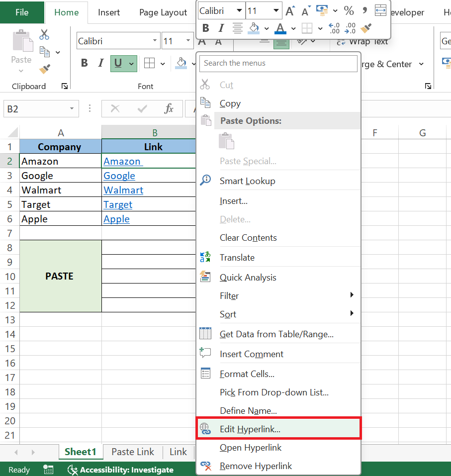Viewport: 451px width, 476px height.
Task: Click the Apple hyperlink in cell B6
Action: pos(116,219)
